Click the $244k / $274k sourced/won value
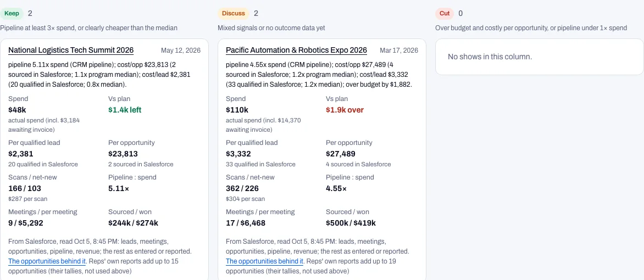The width and height of the screenshot is (644, 280). (x=133, y=223)
